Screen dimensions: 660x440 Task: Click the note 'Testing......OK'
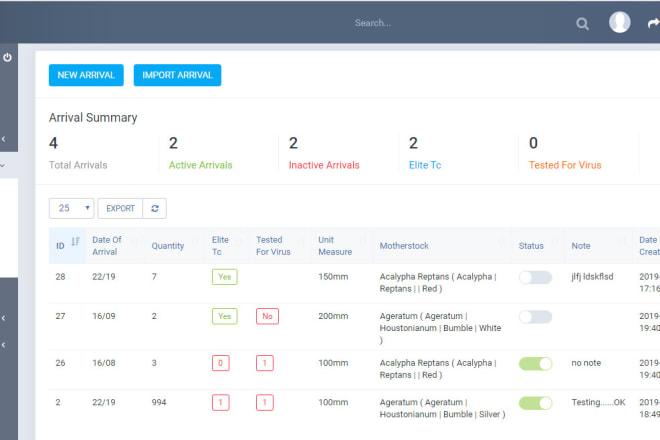coord(598,403)
